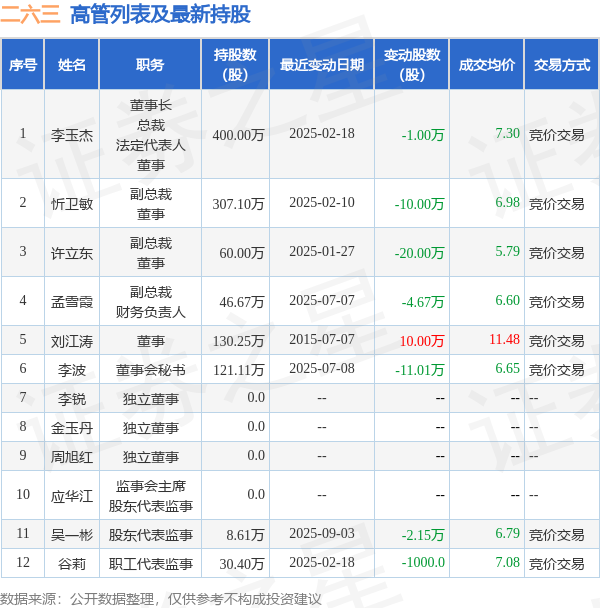Click the 持股数(股) column header
The image size is (600, 608).
[x=235, y=64]
